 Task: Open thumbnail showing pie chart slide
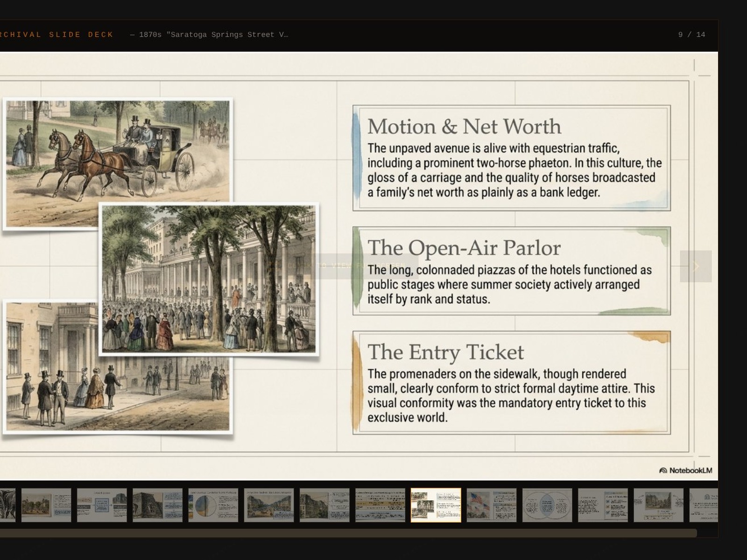pyautogui.click(x=213, y=505)
